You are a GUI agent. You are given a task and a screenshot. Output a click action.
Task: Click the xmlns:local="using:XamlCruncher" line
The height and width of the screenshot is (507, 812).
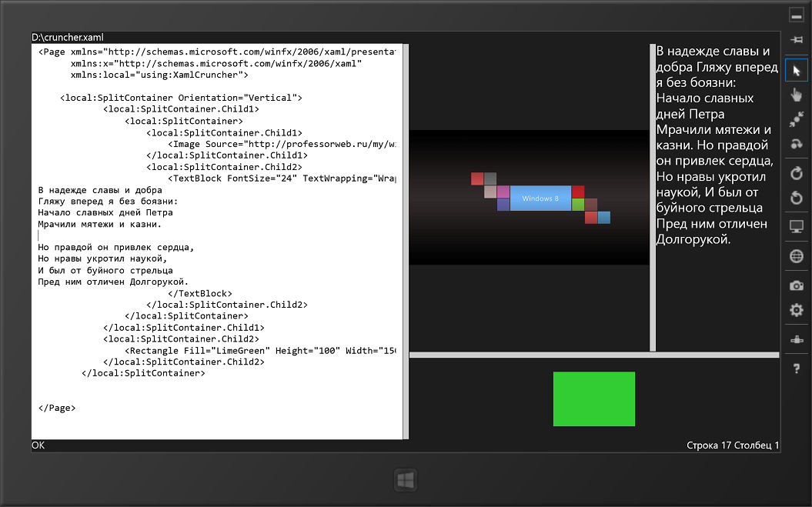(159, 75)
